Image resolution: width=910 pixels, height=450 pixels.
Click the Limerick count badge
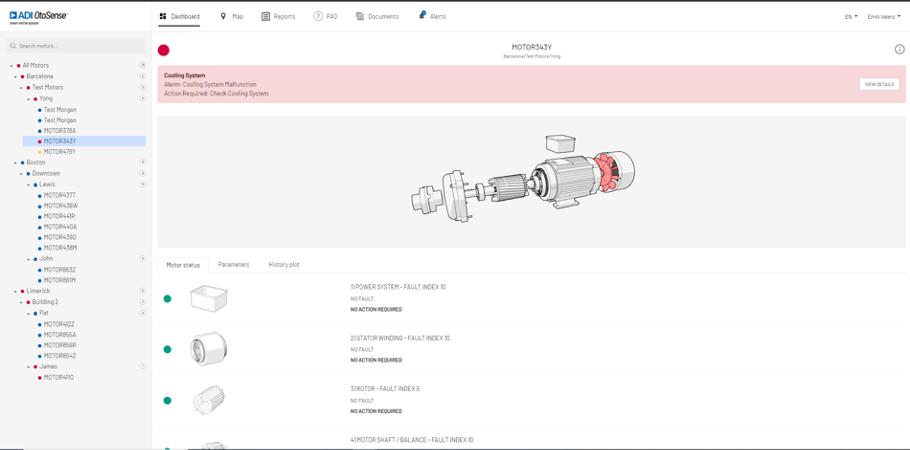click(142, 291)
